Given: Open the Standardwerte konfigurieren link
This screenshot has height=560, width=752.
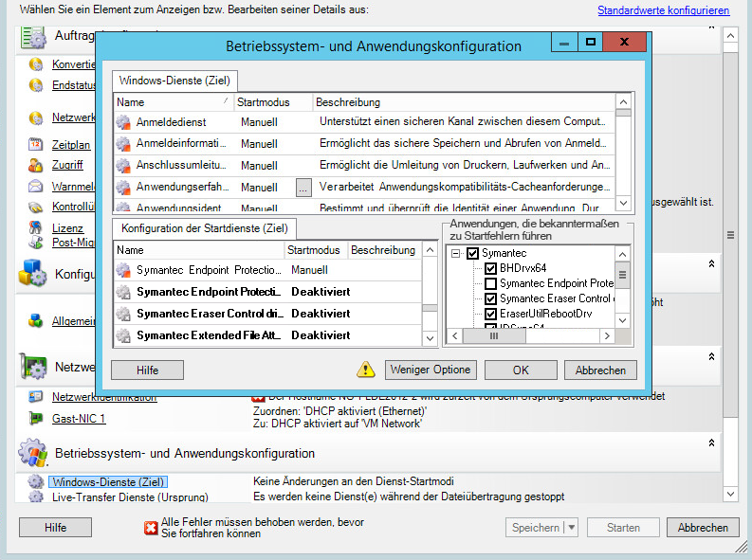Looking at the screenshot, I should 663,10.
